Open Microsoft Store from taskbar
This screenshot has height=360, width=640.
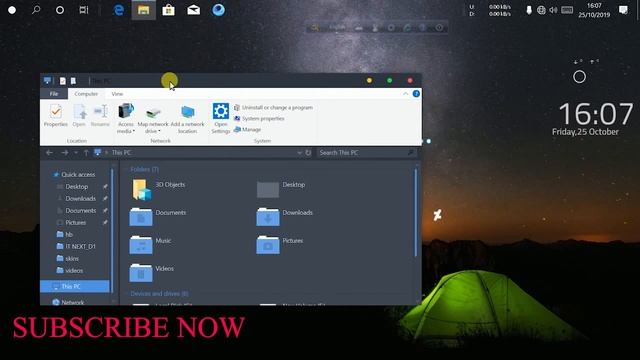tap(168, 10)
